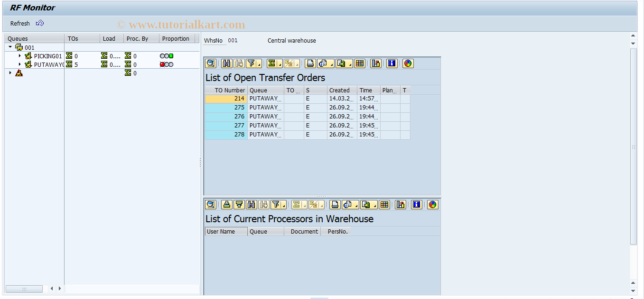The image size is (644, 299).
Task: Click the warehouse icon beside 001 tree node
Action: [x=19, y=47]
